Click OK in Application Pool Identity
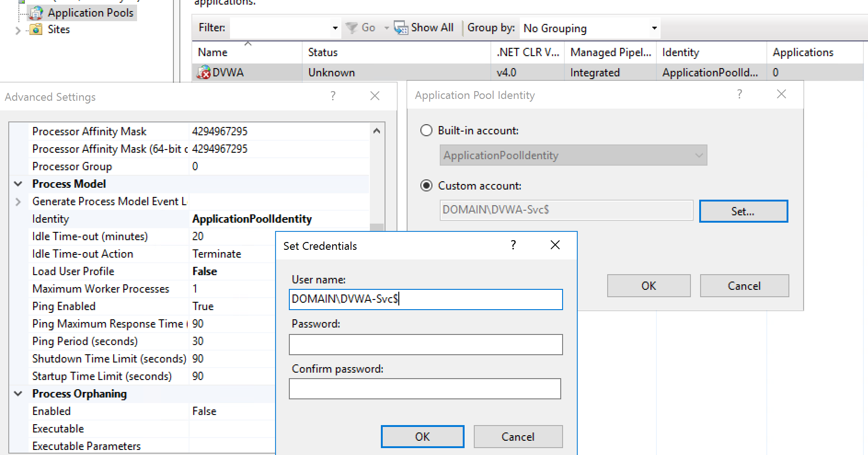 point(649,286)
